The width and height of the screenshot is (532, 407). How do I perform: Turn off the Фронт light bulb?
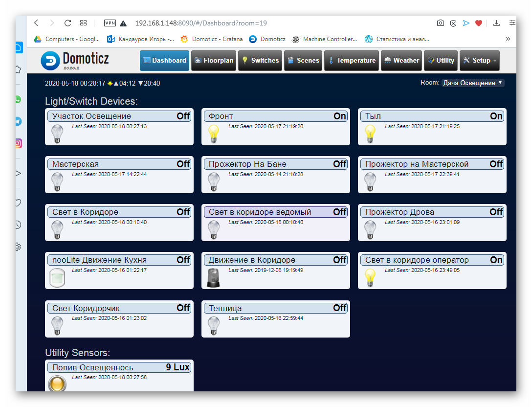click(214, 134)
